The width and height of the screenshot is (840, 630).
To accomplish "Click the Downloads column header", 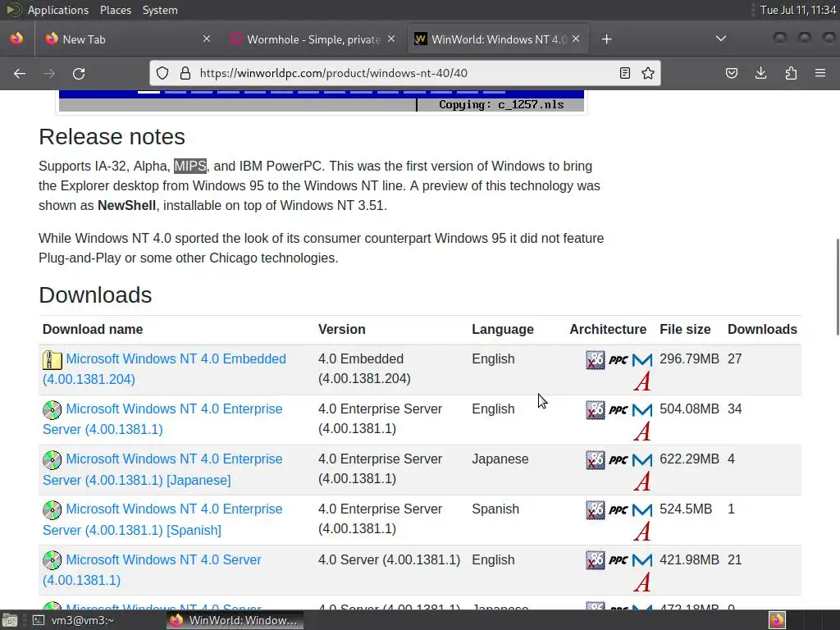I will [x=762, y=330].
